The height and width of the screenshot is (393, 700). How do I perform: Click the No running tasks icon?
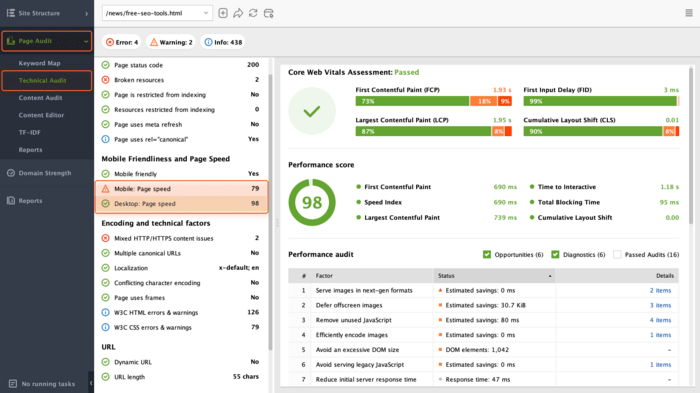(x=12, y=384)
